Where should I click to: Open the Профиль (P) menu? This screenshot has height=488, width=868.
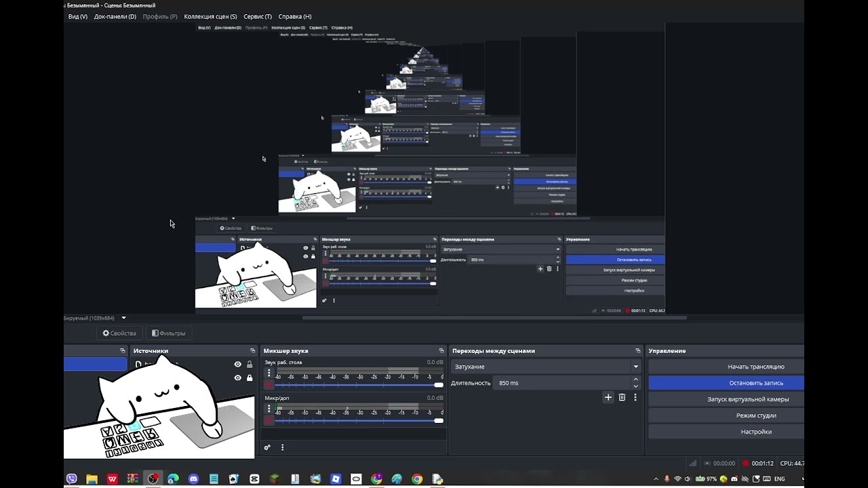point(160,16)
